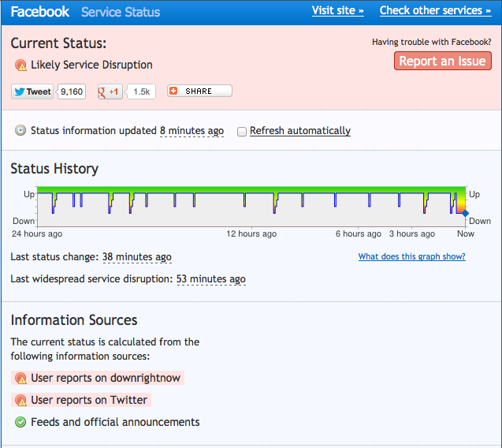Screen dimensions: 502x448
Task: Click the 12 hours ago graph axis label
Action: coord(251,233)
